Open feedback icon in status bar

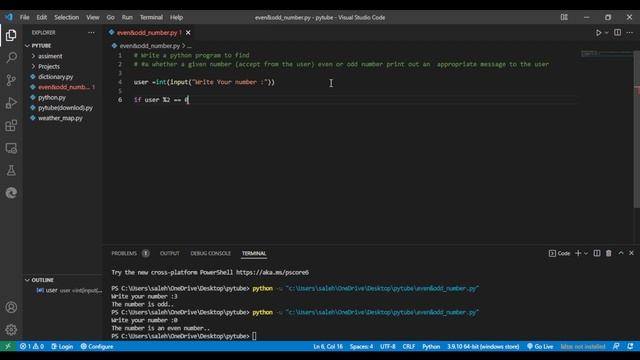(x=616, y=347)
